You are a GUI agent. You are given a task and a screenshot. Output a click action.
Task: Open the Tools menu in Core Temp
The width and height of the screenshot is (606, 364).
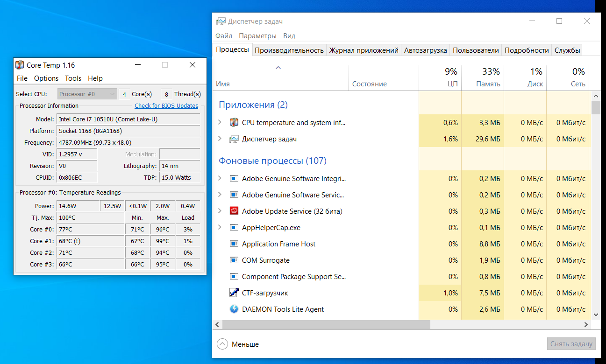coord(73,78)
